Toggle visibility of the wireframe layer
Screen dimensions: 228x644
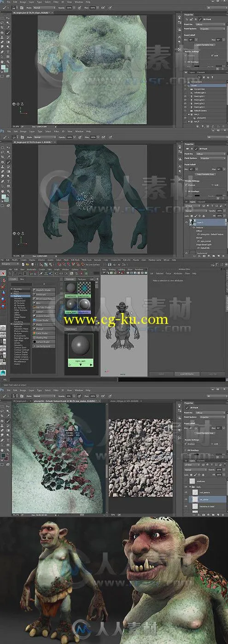point(186,481)
